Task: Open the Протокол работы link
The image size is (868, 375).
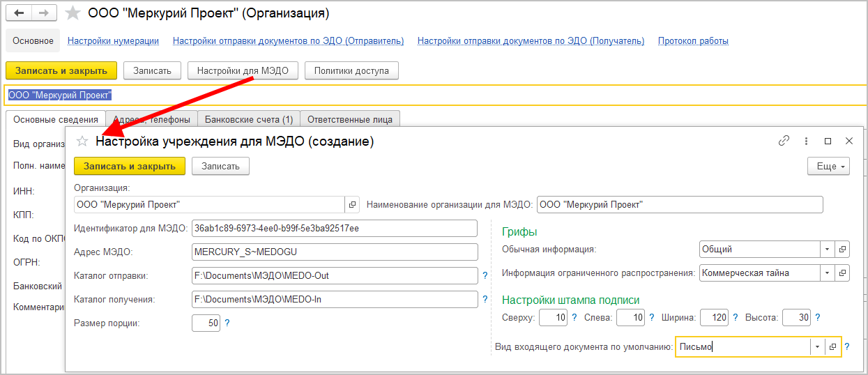Action: [x=693, y=41]
